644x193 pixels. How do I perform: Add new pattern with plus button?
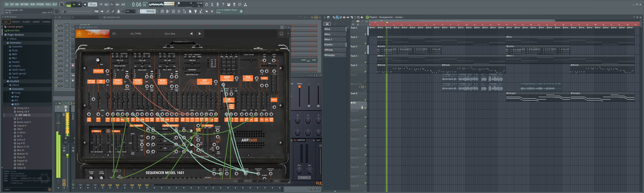[157, 11]
